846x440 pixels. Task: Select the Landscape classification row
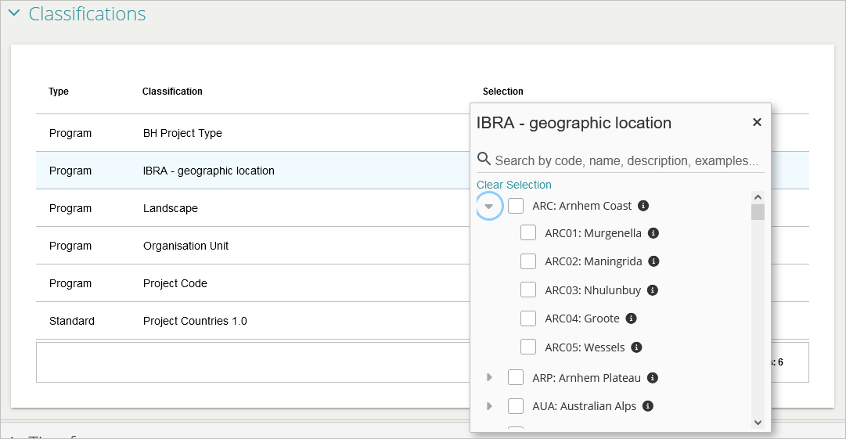click(170, 208)
